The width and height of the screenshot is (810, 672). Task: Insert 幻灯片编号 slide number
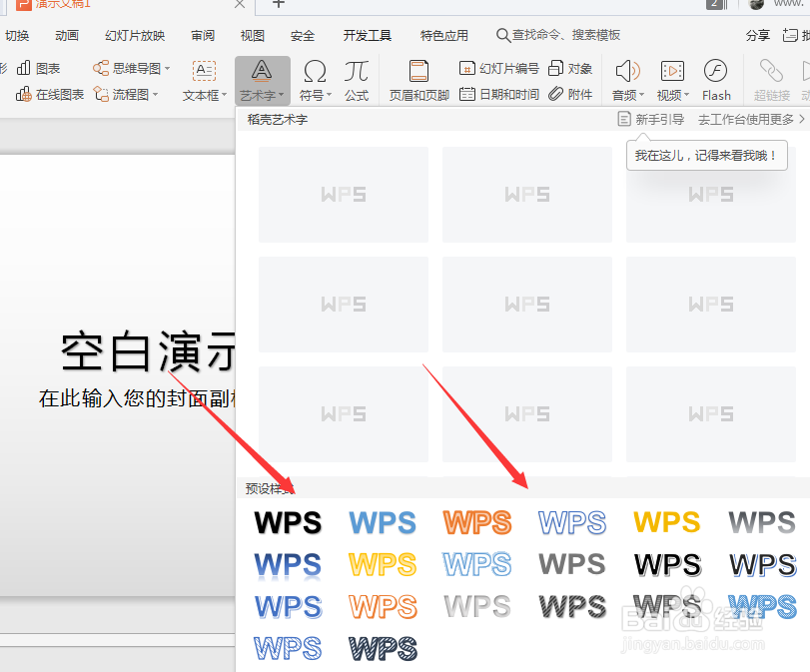tap(499, 68)
